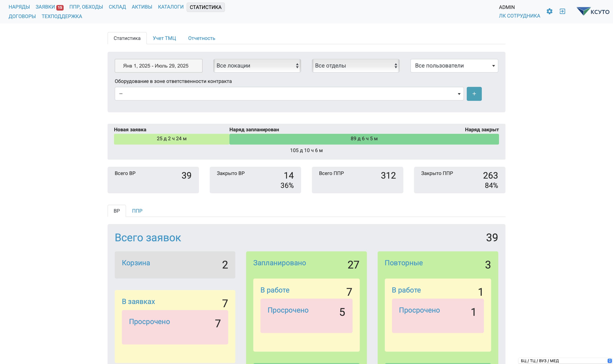Click the Техподдержка link
Viewport: 613px width, 364px height.
click(62, 16)
